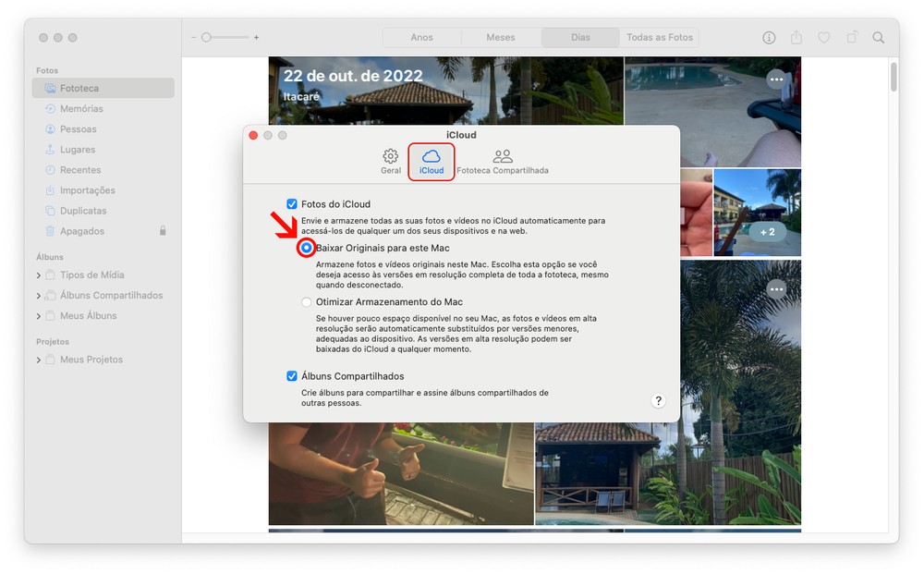Select Otimizar Armazenamento do Mac option

pyautogui.click(x=307, y=302)
